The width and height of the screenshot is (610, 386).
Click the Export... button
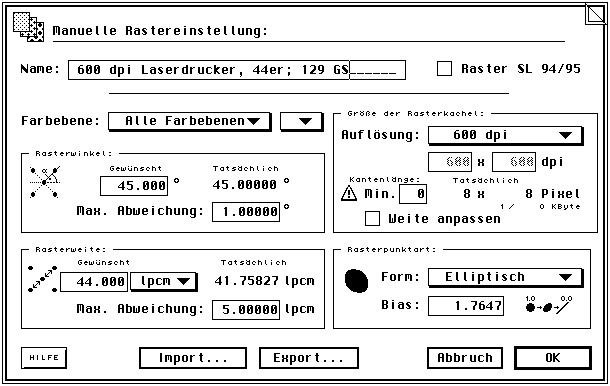(x=309, y=358)
